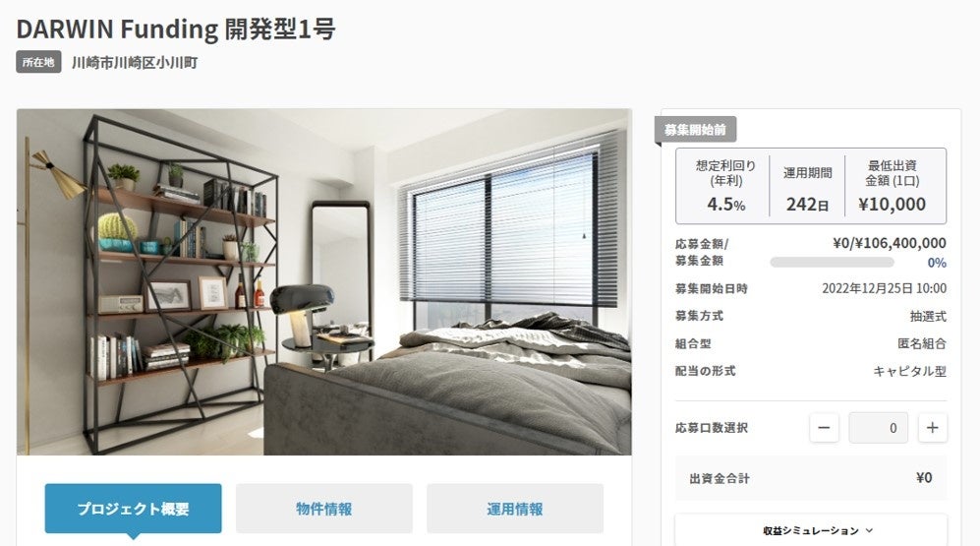Image resolution: width=980 pixels, height=546 pixels.
Task: Click the 最低出資金額 ¥10,000 figure
Action: [x=892, y=204]
